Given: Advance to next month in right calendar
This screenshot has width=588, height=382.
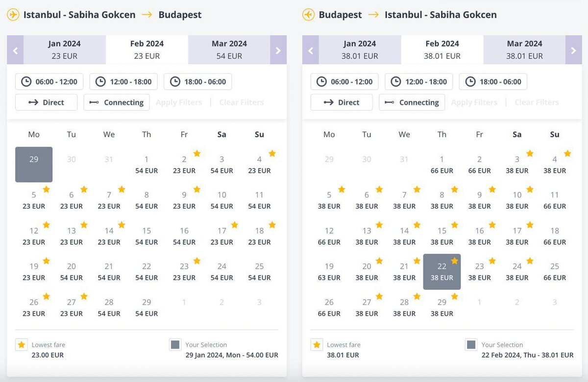Looking at the screenshot, I should [574, 50].
